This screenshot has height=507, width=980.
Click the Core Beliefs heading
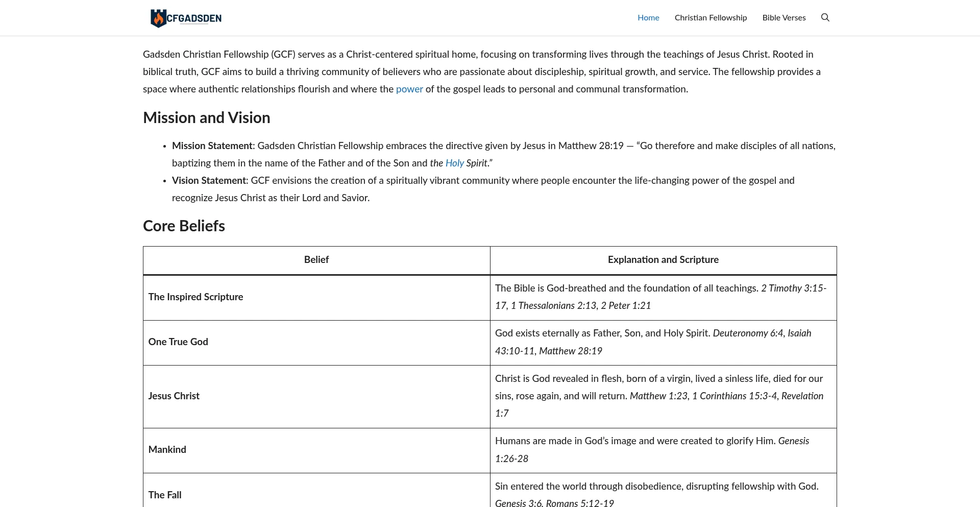coord(184,226)
